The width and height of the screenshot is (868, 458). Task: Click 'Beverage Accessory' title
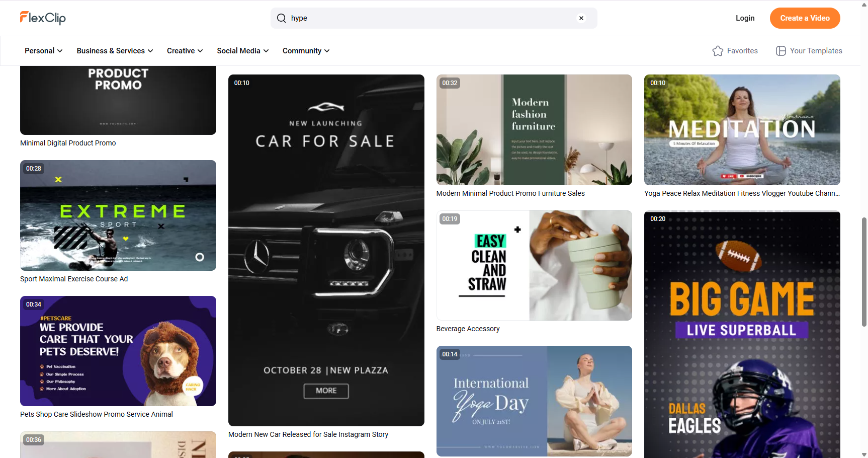tap(468, 329)
